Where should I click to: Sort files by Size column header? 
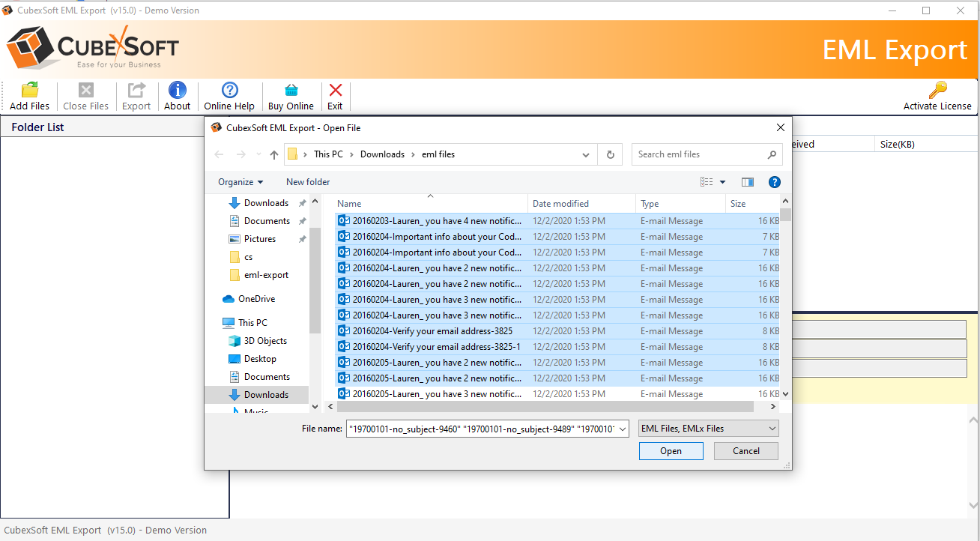click(x=752, y=203)
